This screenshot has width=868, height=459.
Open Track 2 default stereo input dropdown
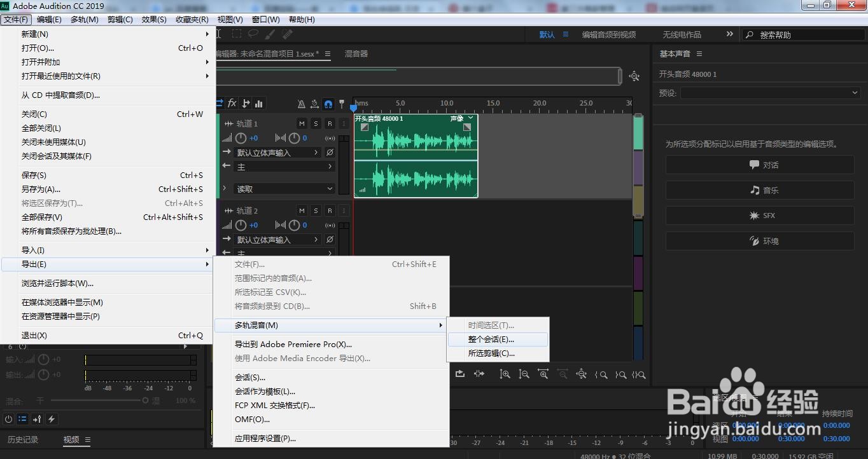coord(277,240)
